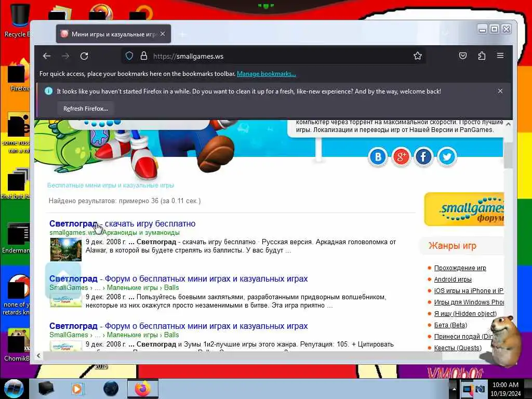Open Бесплатные мини игры и казуальные игры link

coord(111,185)
